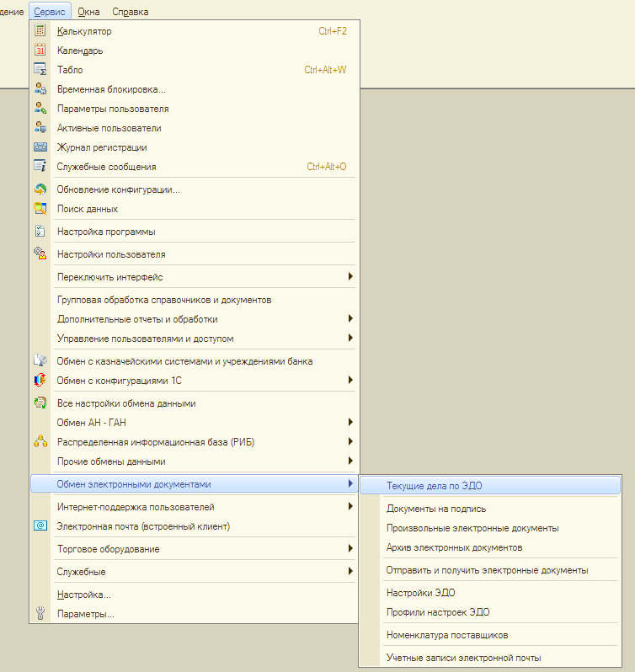Click the Журнал регистрации icon
635x672 pixels.
[x=40, y=147]
